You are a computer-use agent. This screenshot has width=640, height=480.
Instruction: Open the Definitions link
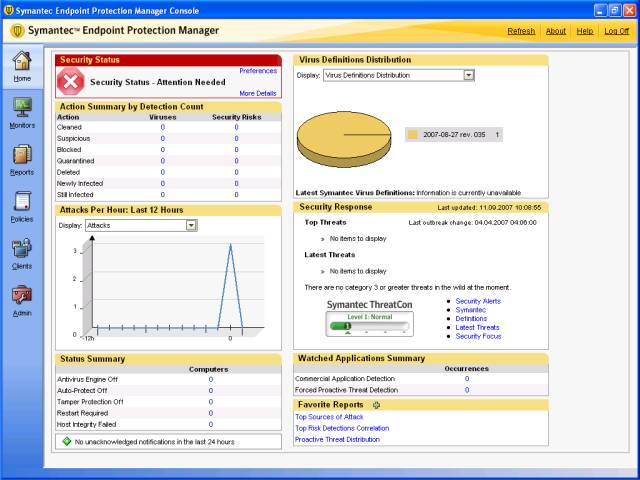tap(471, 319)
